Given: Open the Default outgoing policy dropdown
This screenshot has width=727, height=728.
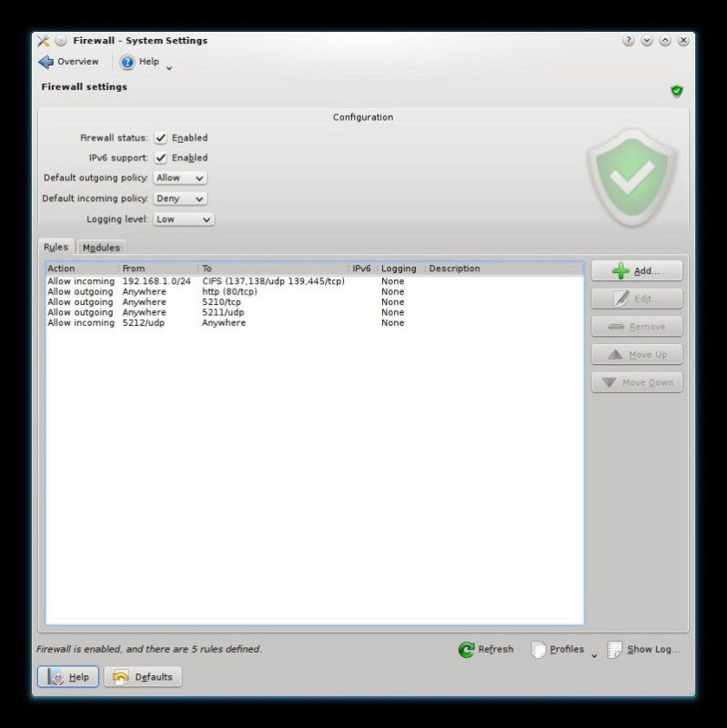Looking at the screenshot, I should [x=180, y=177].
